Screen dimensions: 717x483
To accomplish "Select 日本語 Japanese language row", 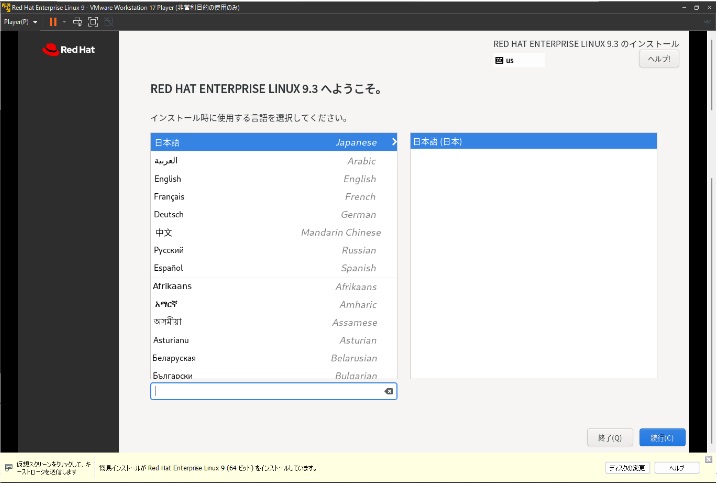I will point(273,142).
